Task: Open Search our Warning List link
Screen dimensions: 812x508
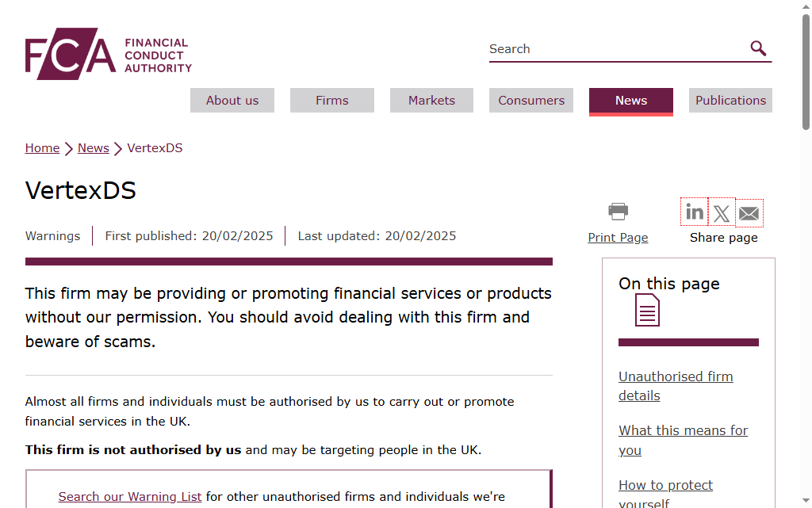Action: tap(130, 497)
